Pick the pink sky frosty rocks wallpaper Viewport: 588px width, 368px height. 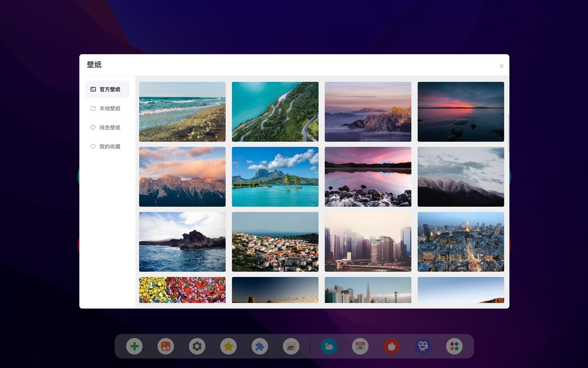coord(368,177)
